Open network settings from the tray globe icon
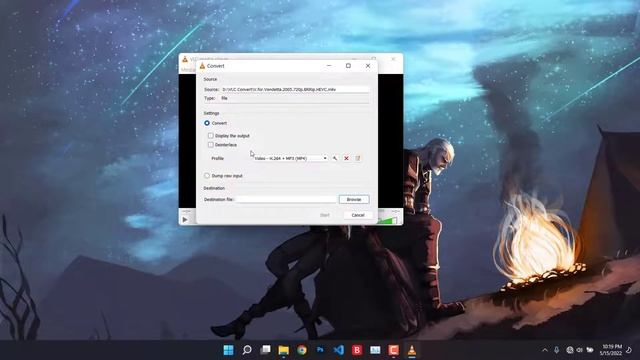Image resolution: width=640 pixels, height=360 pixels. (x=570, y=350)
